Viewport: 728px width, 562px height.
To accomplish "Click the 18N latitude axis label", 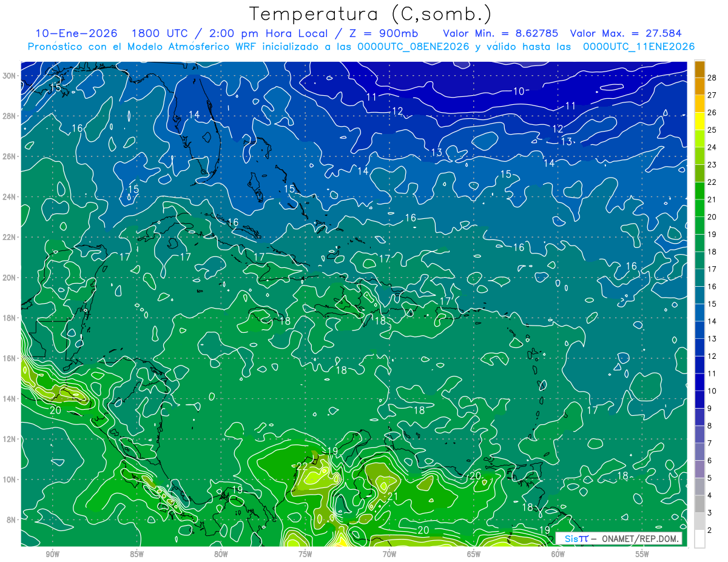I will [x=10, y=318].
